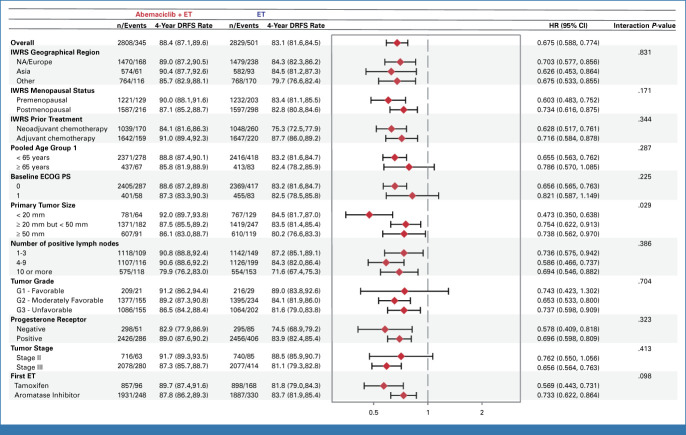Click the '< 20 mm' row's red diamond marker
Viewport: 686px width, 435px height.
click(x=369, y=215)
